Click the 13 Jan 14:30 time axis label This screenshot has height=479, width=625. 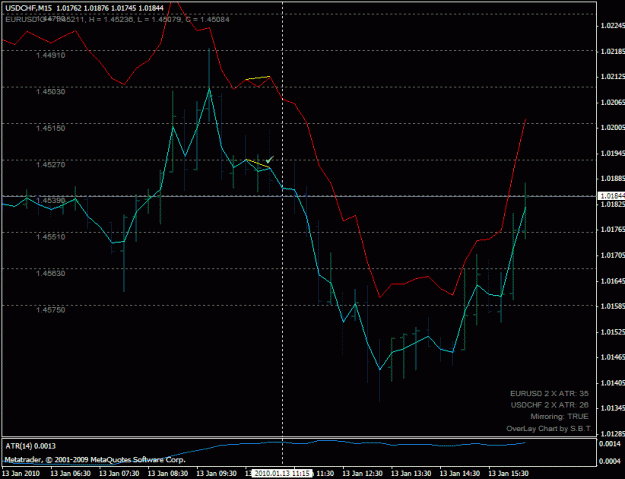[x=460, y=473]
